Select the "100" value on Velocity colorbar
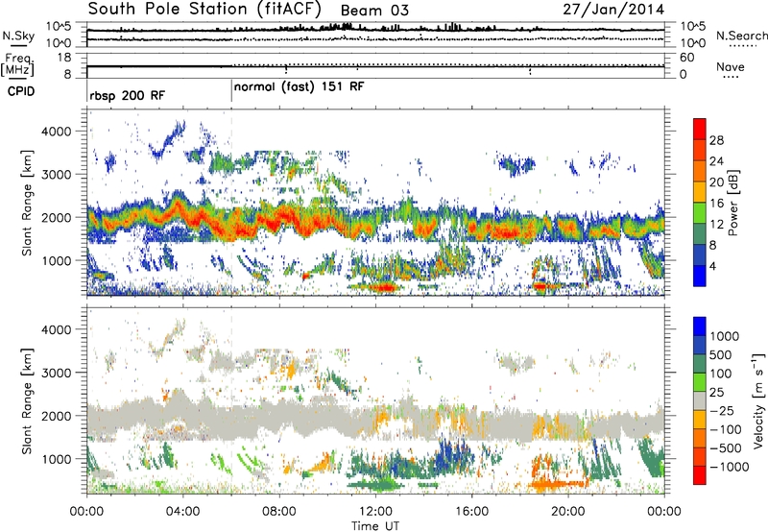Viewport: 768px width, 532px height. (723, 374)
